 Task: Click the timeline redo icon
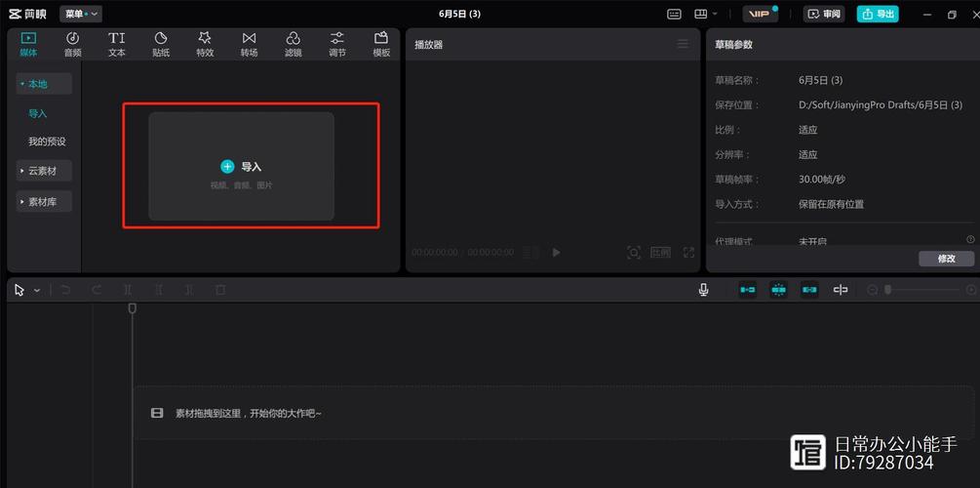click(97, 290)
